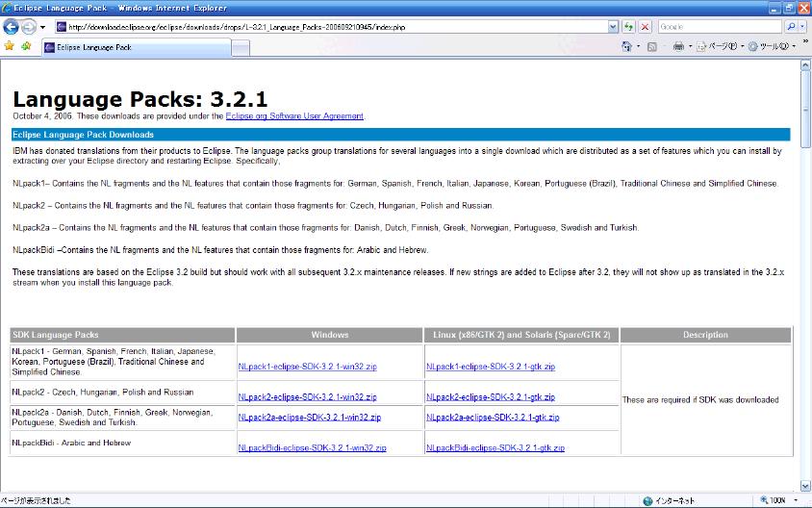
Task: Open the Favorites Center star
Action: tap(10, 46)
